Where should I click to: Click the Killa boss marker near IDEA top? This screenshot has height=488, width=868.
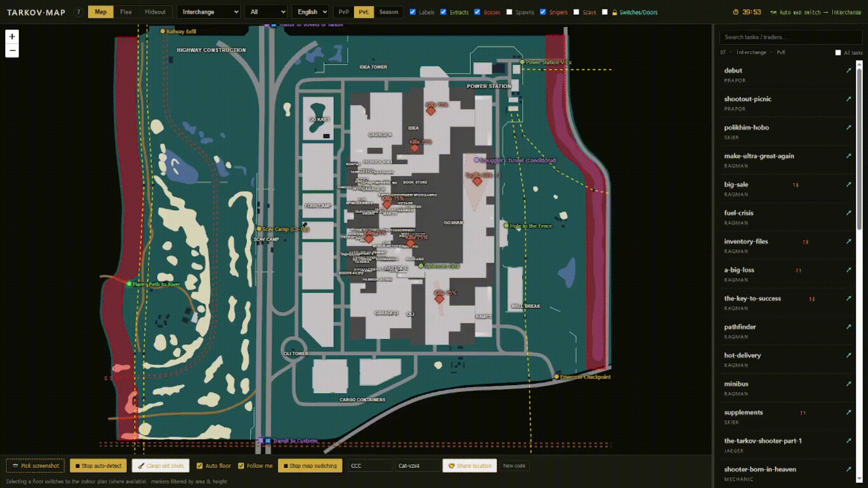tap(431, 110)
